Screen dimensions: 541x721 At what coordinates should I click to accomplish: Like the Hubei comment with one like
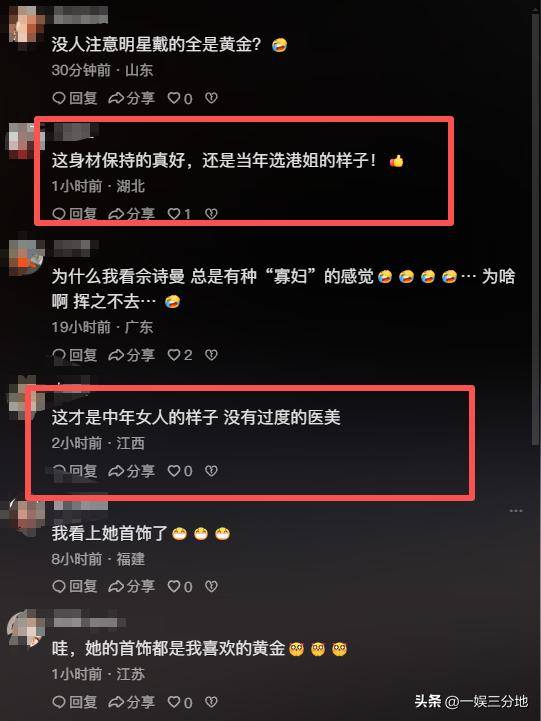[179, 214]
